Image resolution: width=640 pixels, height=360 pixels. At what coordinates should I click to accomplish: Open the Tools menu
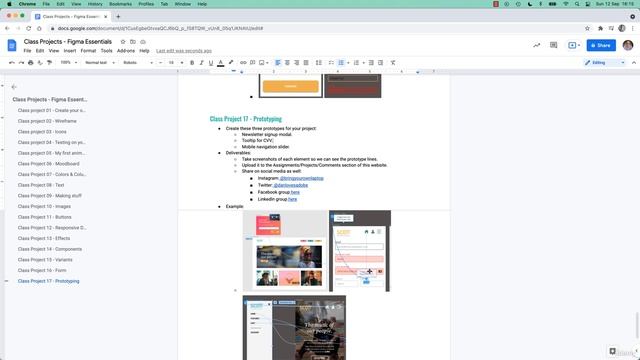point(107,51)
